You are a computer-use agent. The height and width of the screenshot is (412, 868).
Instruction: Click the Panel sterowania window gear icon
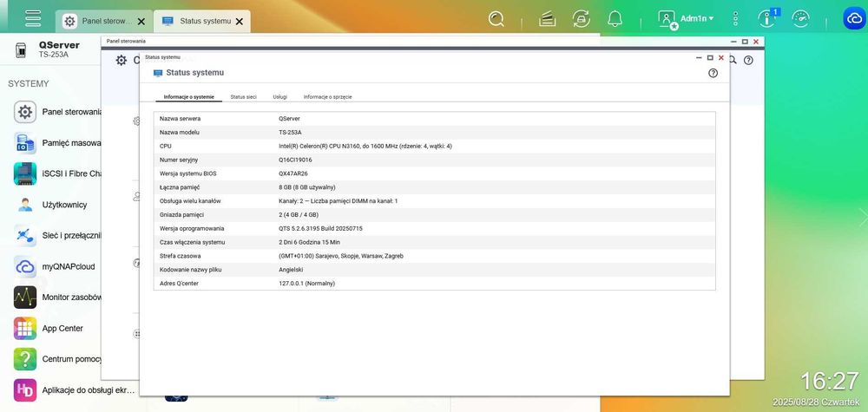click(122, 60)
